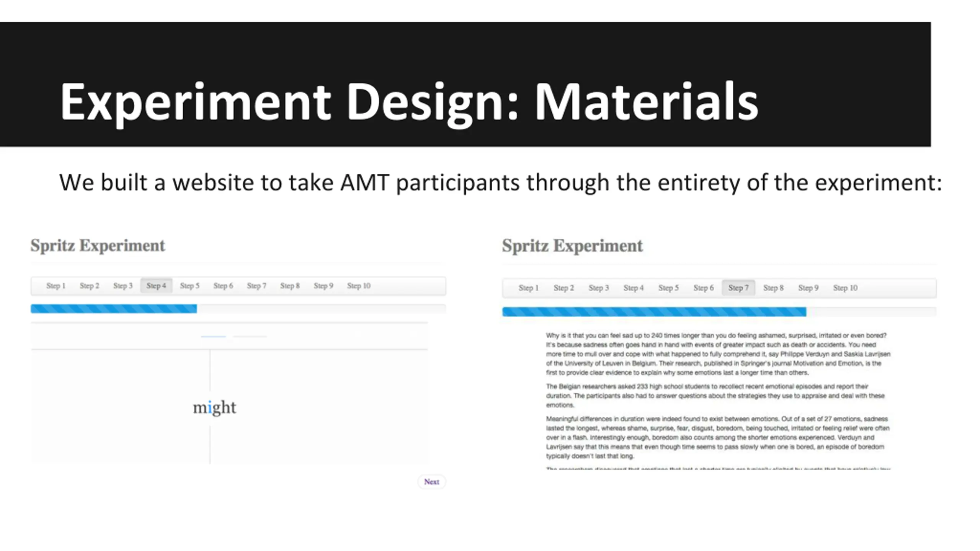Click the Spritz word 'might'
Viewport: 980px width, 551px height.
tap(214, 408)
